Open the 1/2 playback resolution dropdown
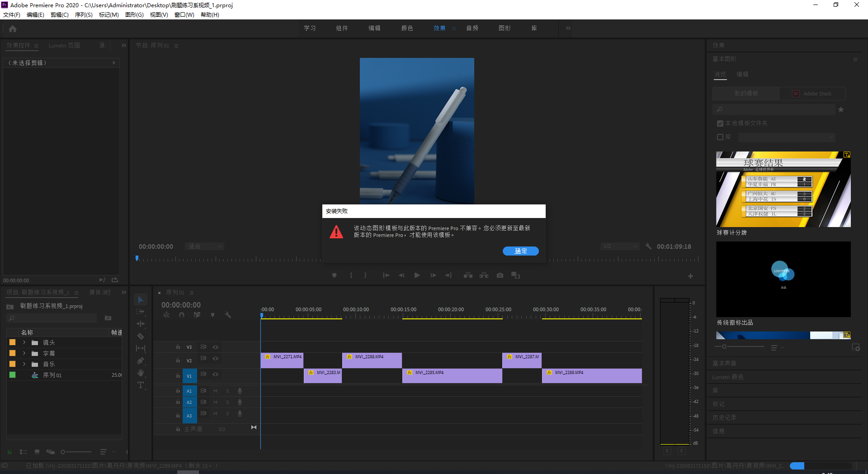This screenshot has width=868, height=474. 619,246
